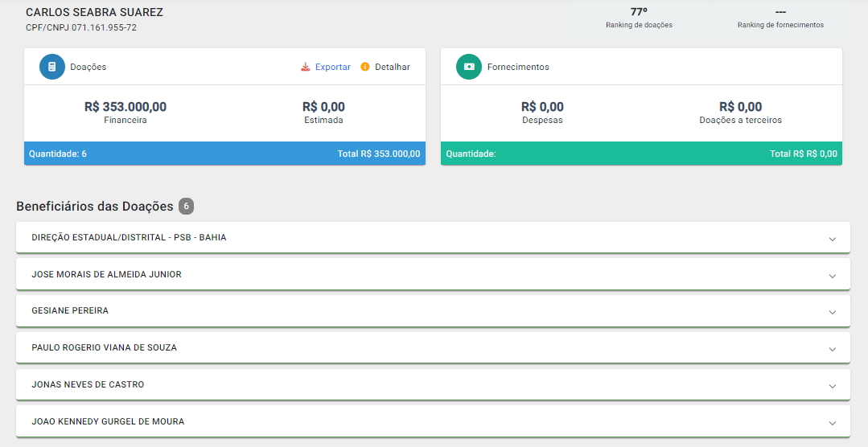
Task: Click Estimada amount label
Action: pos(323,120)
